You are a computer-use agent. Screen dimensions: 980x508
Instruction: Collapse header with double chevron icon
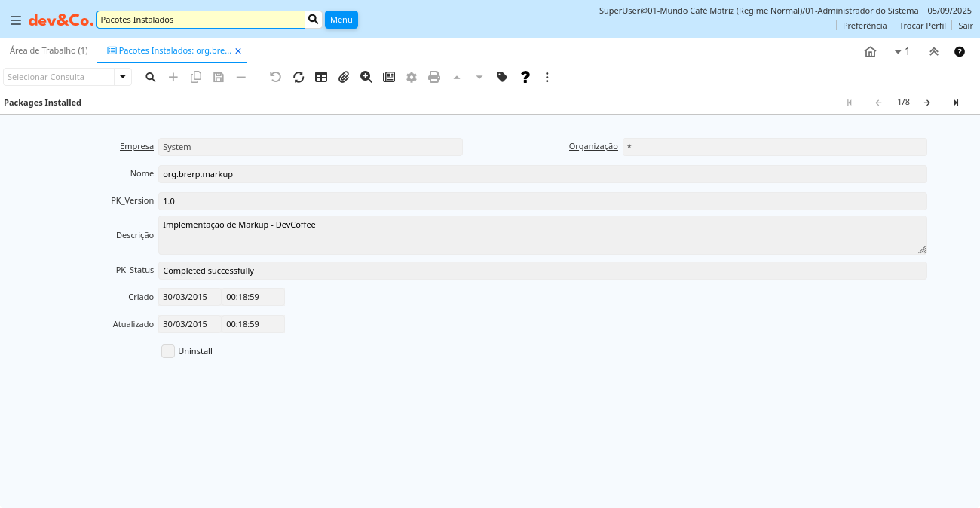tap(933, 52)
